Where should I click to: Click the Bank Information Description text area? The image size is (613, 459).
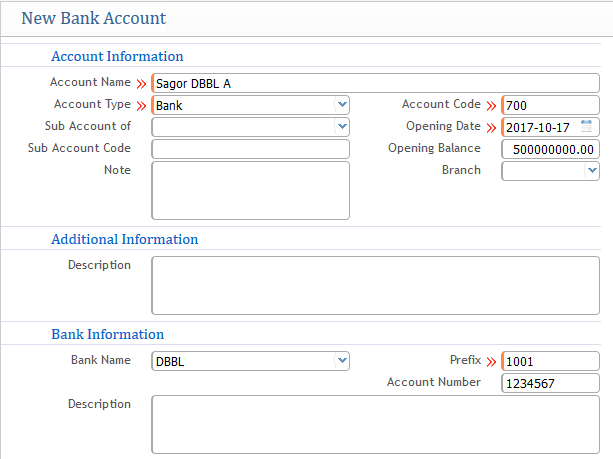(375, 425)
